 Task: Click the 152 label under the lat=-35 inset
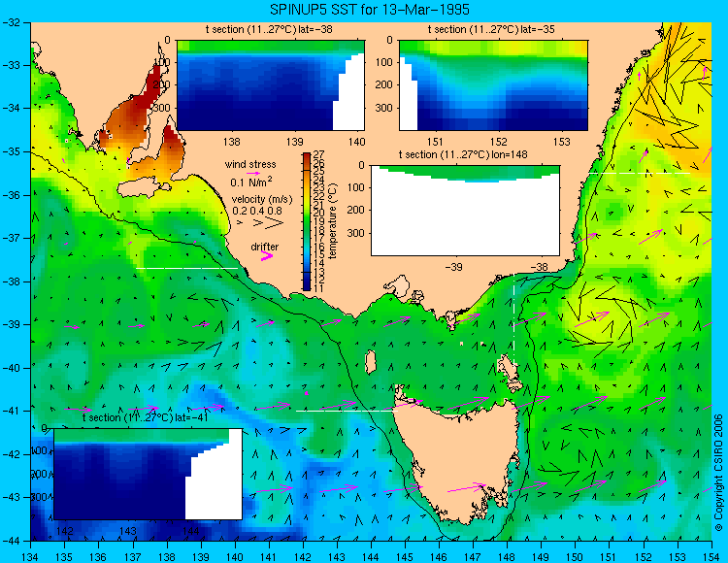coord(499,142)
